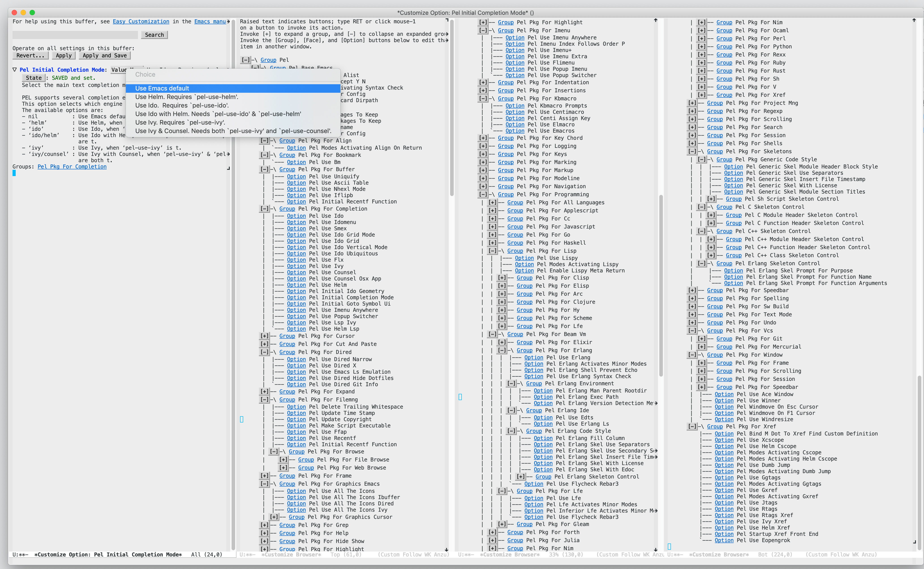Image resolution: width=924 pixels, height=569 pixels.
Task: Collapse the Pel Pkg For Window group
Action: pos(692,355)
